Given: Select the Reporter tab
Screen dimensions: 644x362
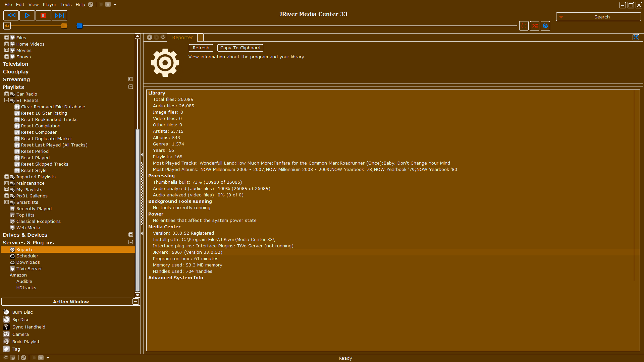Looking at the screenshot, I should click(182, 38).
